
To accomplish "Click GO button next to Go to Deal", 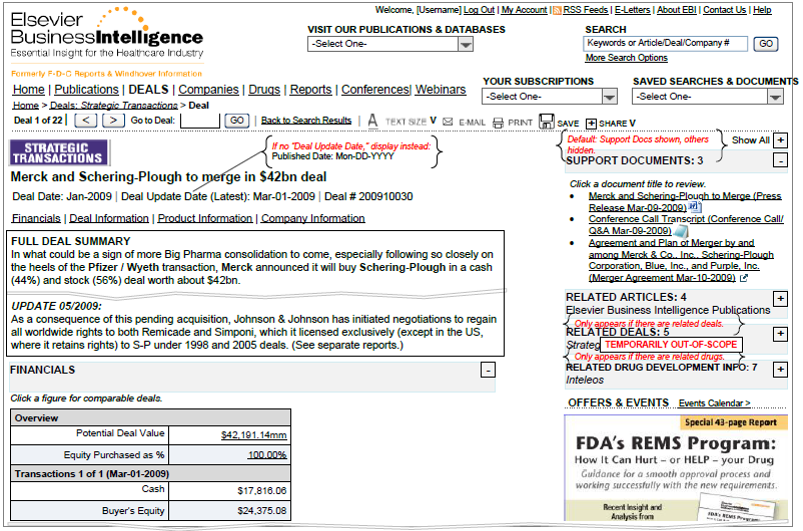I will 237,120.
